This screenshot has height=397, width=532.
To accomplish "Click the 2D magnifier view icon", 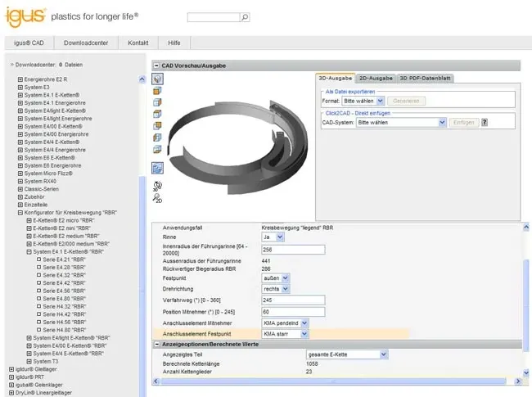I will click(157, 197).
